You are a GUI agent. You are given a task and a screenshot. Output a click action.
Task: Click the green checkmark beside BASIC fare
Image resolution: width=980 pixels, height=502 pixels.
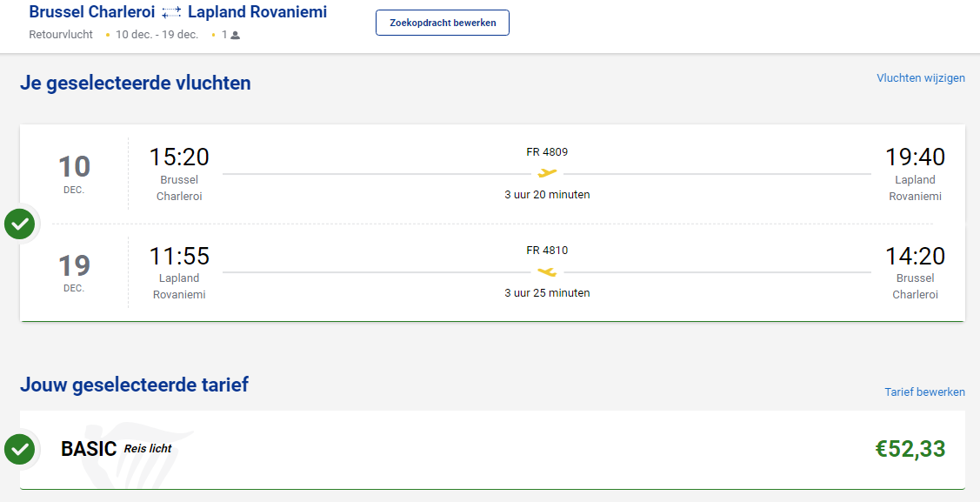[19, 450]
